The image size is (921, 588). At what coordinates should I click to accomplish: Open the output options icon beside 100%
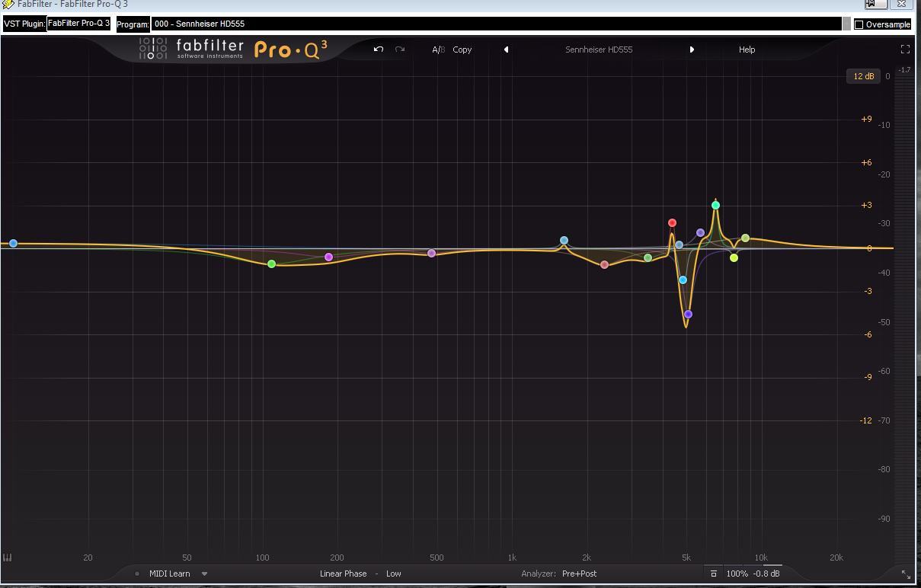point(714,574)
